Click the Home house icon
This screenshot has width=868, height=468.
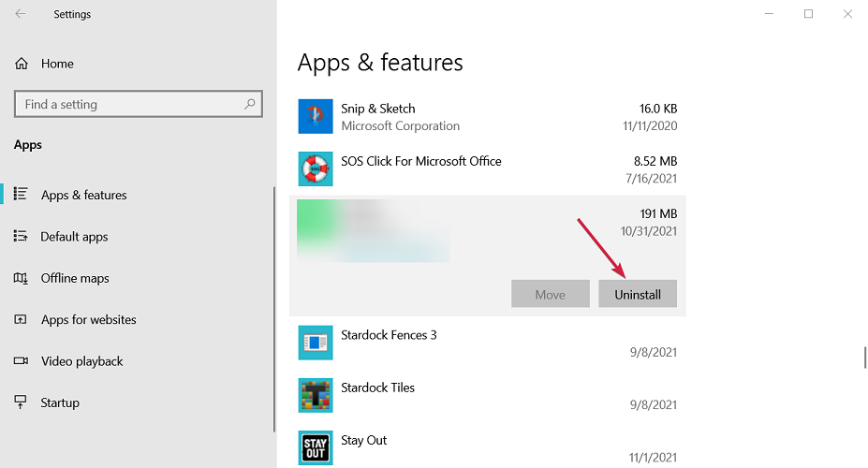(x=21, y=64)
